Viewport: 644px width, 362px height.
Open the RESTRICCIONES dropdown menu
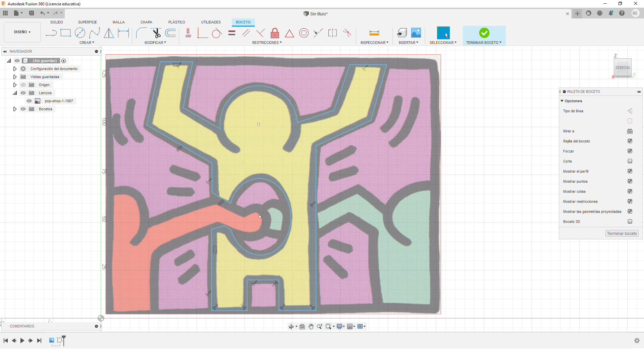[267, 43]
